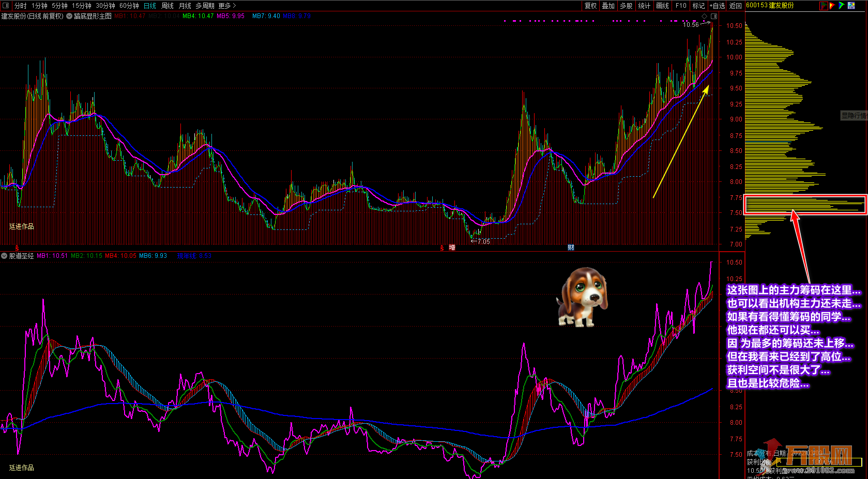Expand the 踏底显形主图 indicator dropdown
The width and height of the screenshot is (868, 479).
tap(69, 16)
